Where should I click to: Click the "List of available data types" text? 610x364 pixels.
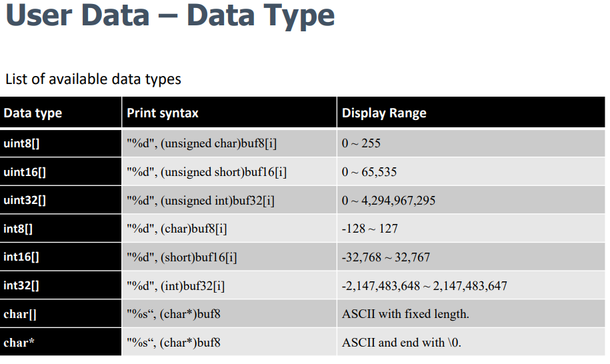(93, 79)
